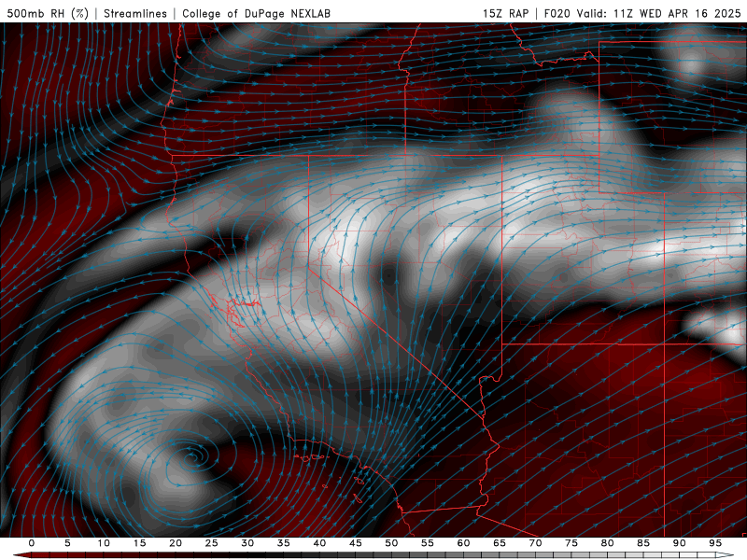Click the colorbar value label "85"
Viewport: 747px width, 560px height.
pyautogui.click(x=643, y=543)
